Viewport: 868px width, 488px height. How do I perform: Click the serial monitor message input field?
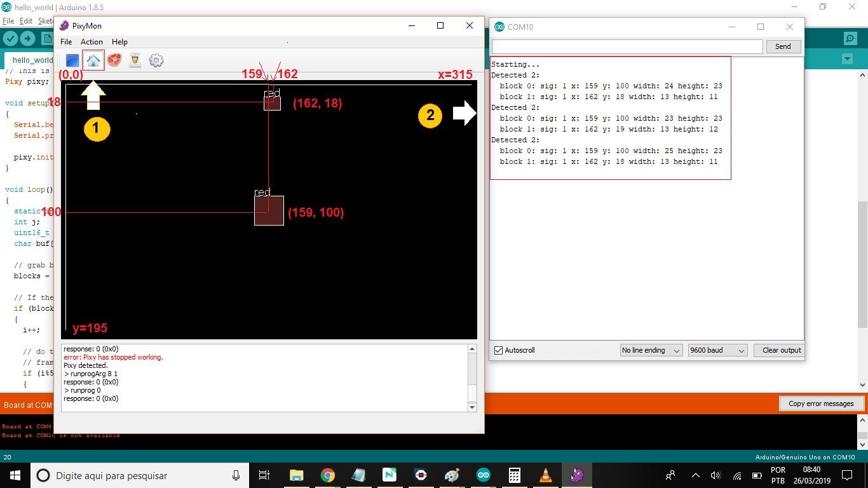point(626,46)
